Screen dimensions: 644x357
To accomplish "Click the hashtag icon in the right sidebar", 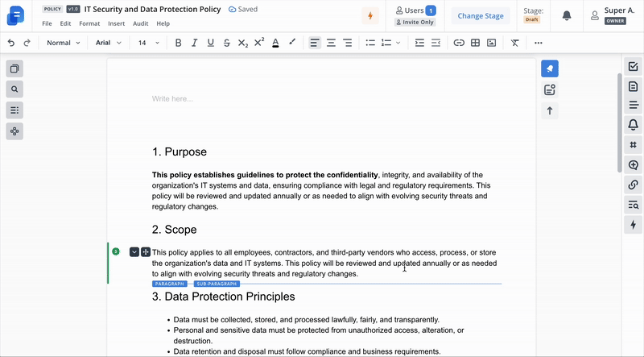I will pos(633,145).
